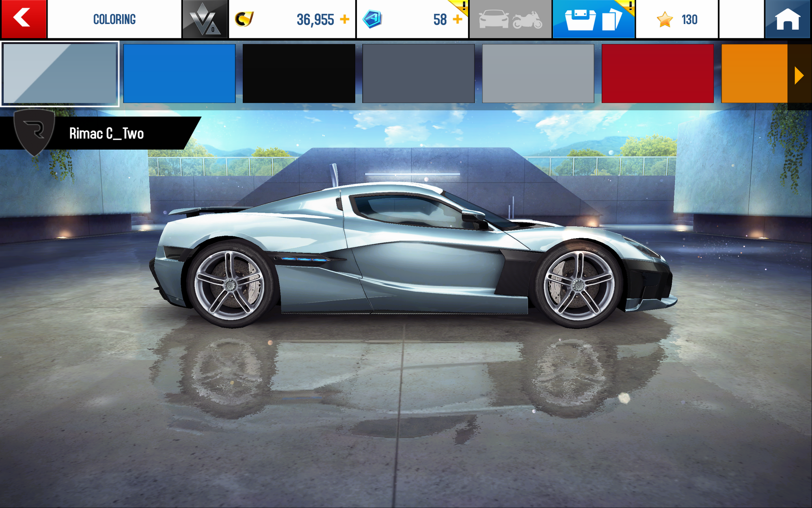Pick the dark slate gray paint
This screenshot has width=812, height=508.
coord(418,74)
